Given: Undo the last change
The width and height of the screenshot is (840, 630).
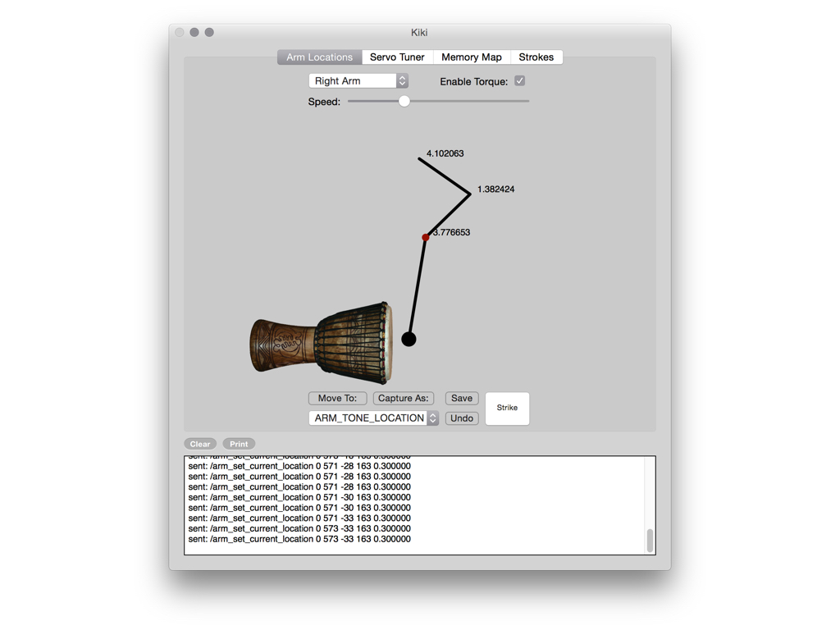Looking at the screenshot, I should tap(462, 418).
